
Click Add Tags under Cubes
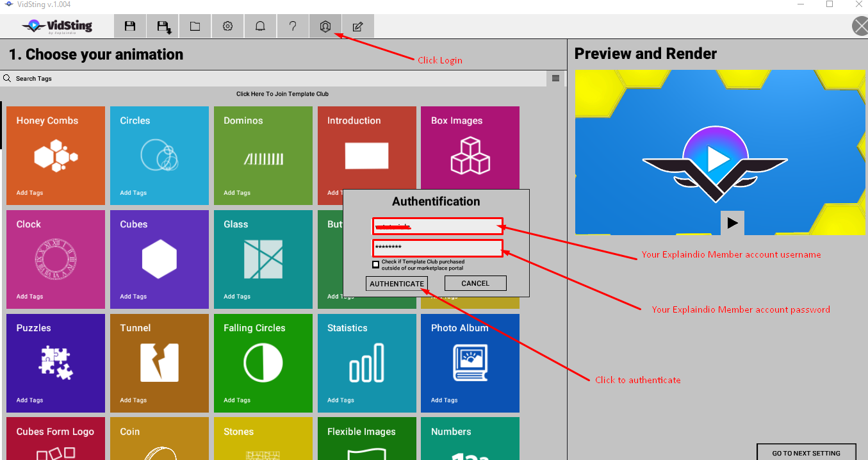click(133, 297)
